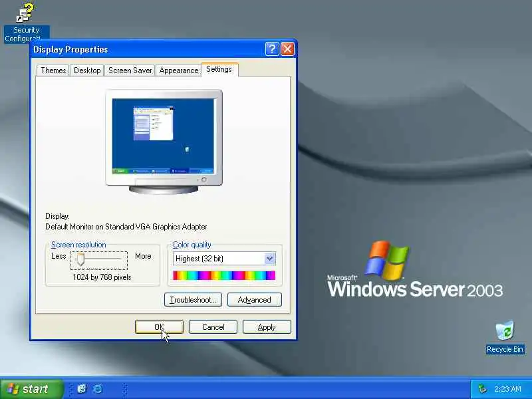532x399 pixels.
Task: Open the Screen Saver tab
Action: [130, 70]
